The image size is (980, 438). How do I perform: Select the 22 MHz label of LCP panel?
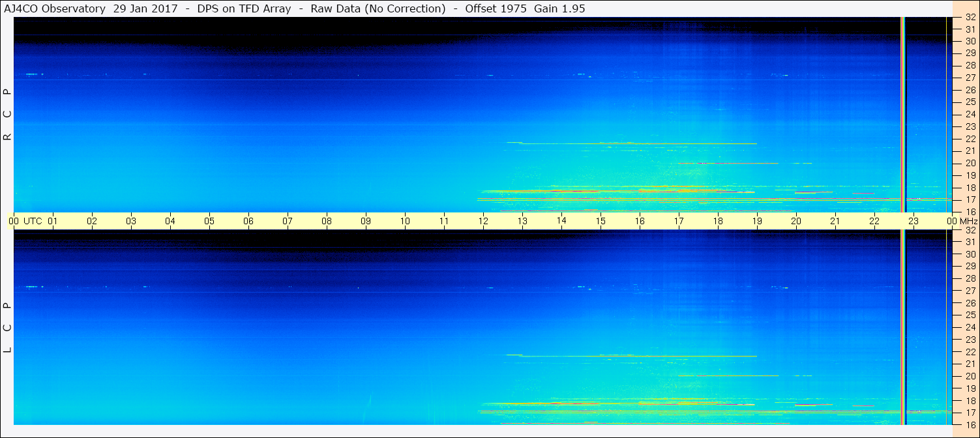point(970,352)
